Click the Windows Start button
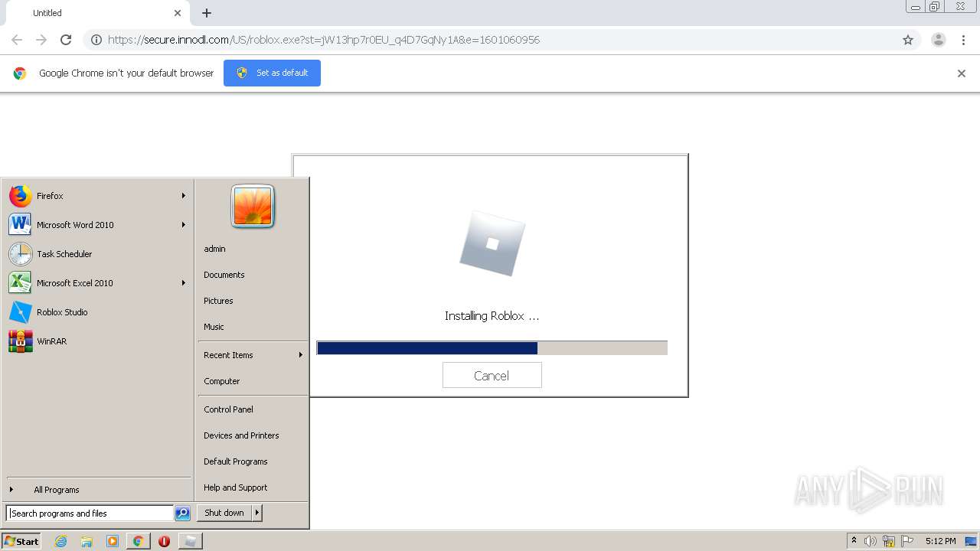The image size is (980, 551). click(x=21, y=541)
